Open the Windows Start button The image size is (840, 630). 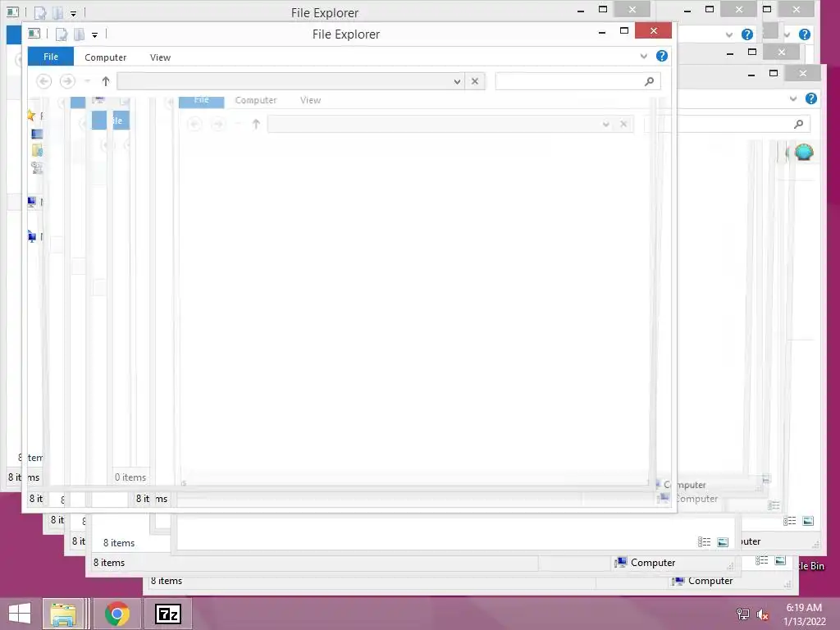pos(20,614)
